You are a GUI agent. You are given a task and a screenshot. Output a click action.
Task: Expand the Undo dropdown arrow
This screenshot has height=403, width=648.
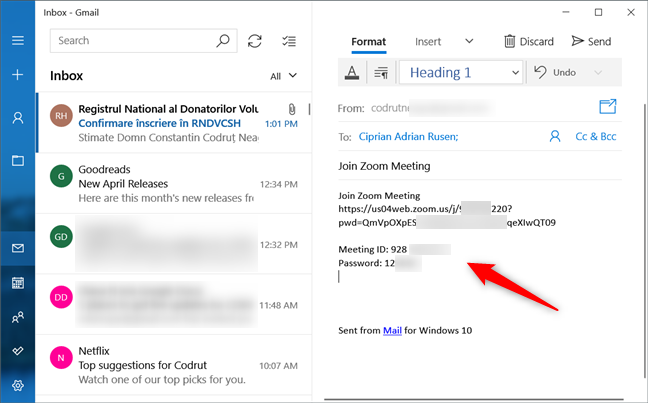(x=598, y=73)
